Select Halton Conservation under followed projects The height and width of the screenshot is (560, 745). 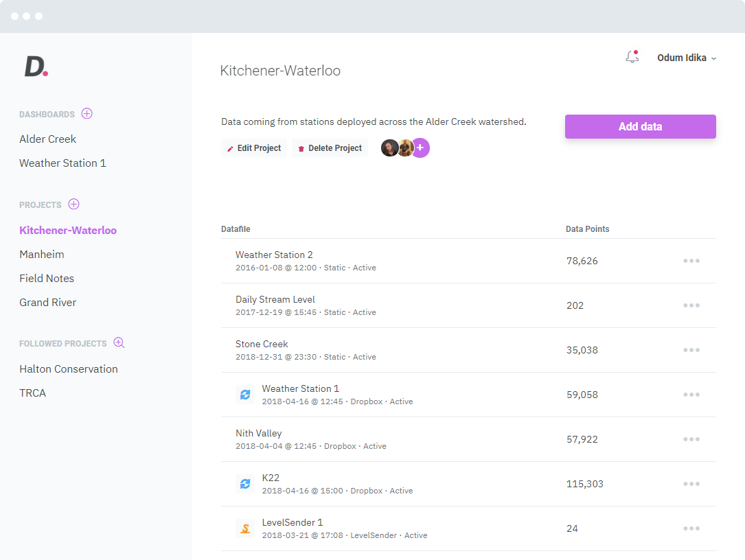pos(69,369)
